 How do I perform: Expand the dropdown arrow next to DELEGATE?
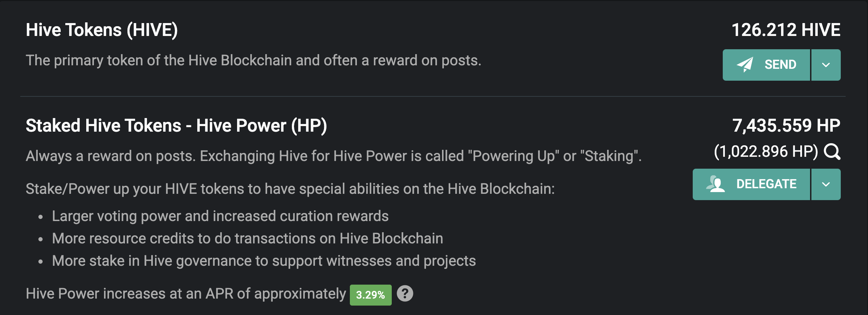click(x=826, y=184)
